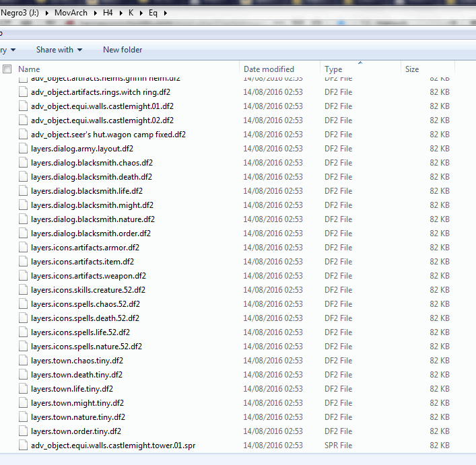Select file name layers.icons.skills.creature.52.df2
The width and height of the screenshot is (476, 465).
88,290
